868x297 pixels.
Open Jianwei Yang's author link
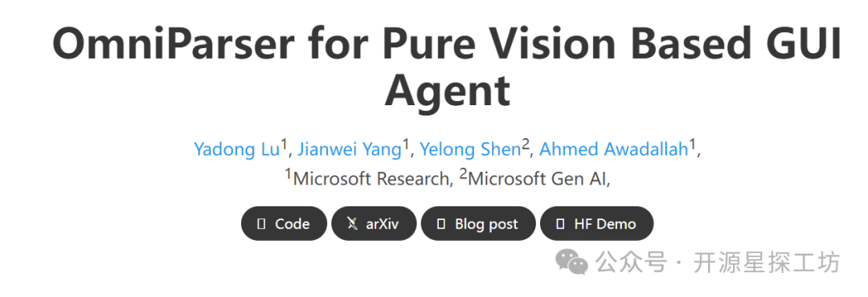pyautogui.click(x=350, y=149)
